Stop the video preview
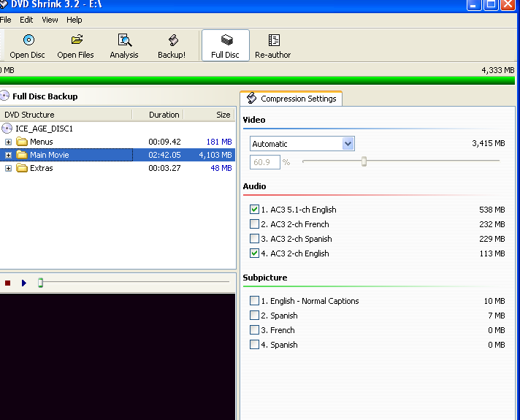Image resolution: width=520 pixels, height=420 pixels. (x=7, y=283)
